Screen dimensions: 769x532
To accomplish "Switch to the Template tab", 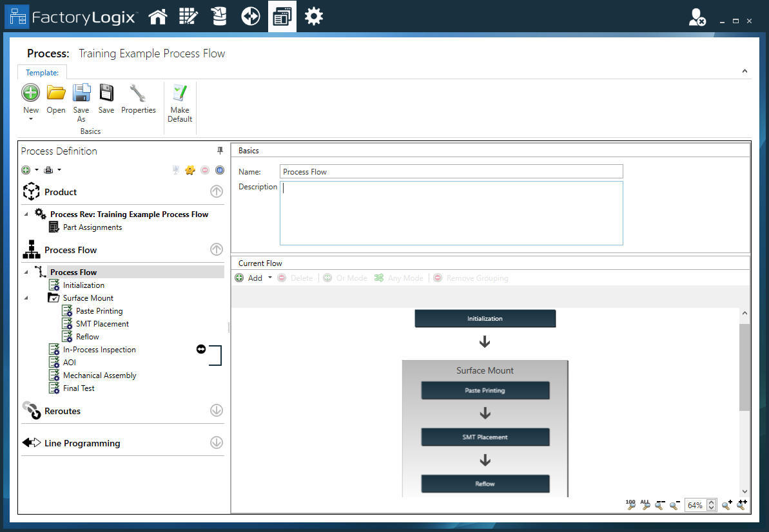I will (42, 72).
